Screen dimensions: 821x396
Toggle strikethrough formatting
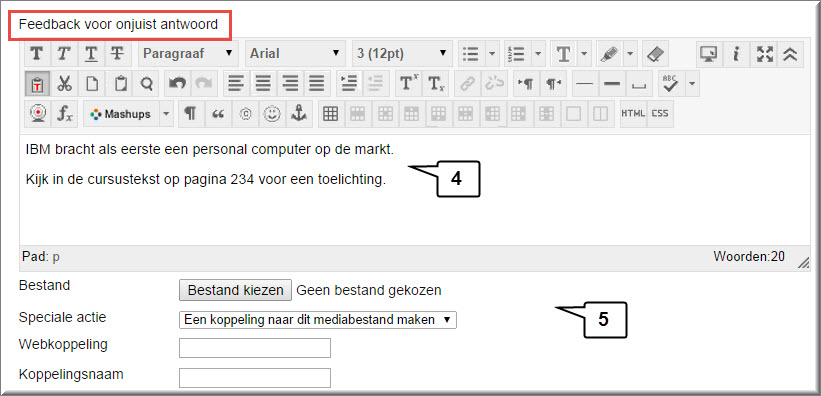pos(117,53)
